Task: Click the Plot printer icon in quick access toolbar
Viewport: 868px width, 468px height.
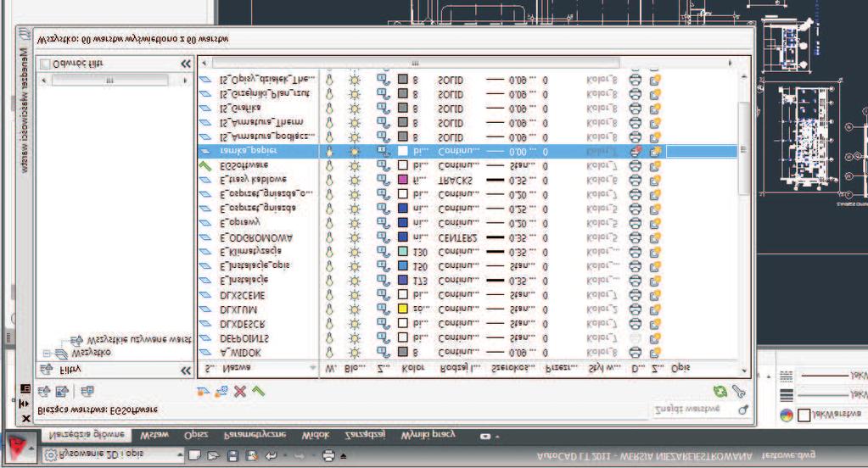Action: click(x=328, y=455)
